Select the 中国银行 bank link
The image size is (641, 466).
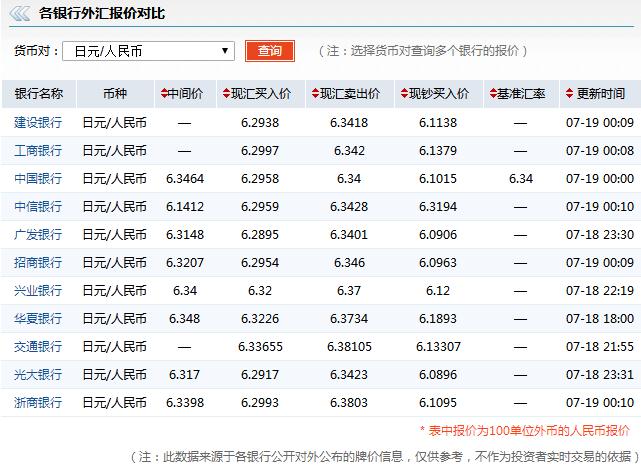tap(38, 178)
